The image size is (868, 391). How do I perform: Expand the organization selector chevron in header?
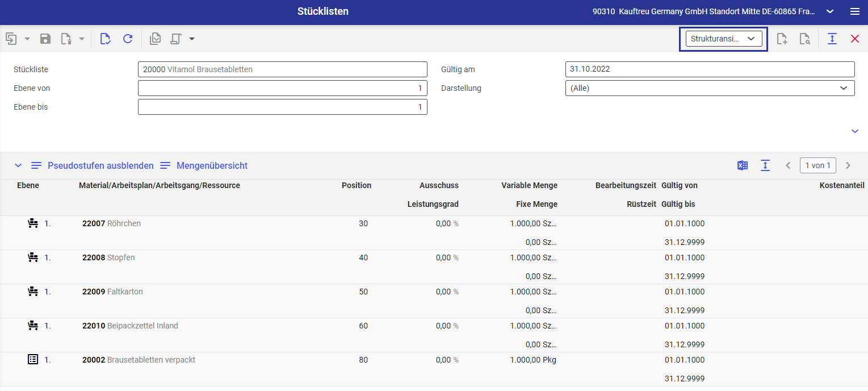(x=830, y=11)
